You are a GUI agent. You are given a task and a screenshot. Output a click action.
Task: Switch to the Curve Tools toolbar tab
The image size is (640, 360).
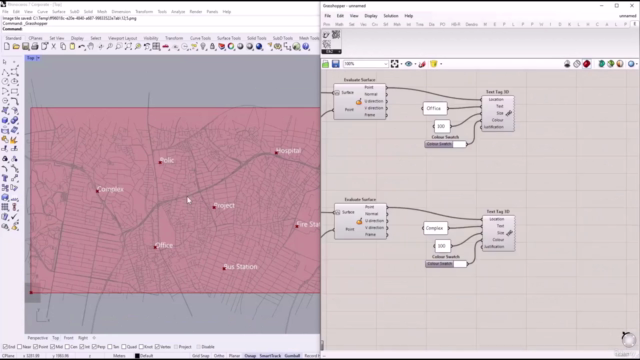pos(200,38)
